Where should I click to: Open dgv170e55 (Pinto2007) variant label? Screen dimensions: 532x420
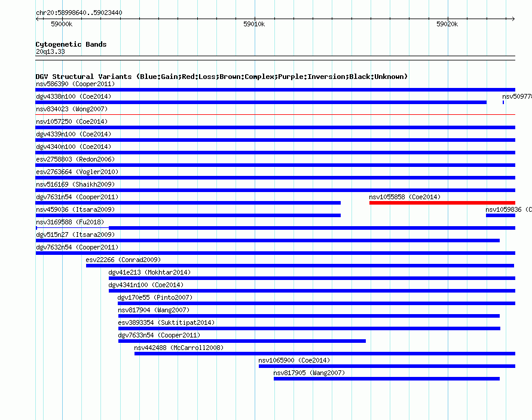pos(155,297)
